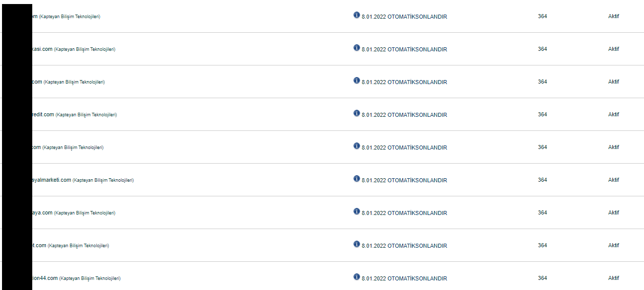The image size is (644, 290).
Task: Click the 364 value in redit.com row
Action: pos(542,114)
